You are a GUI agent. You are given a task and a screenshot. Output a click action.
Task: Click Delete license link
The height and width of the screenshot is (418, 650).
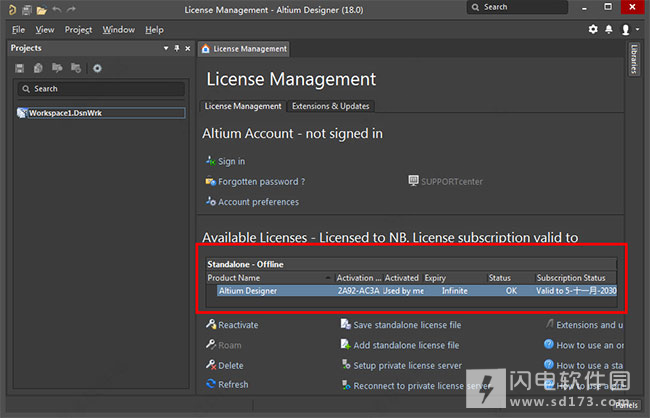[x=230, y=366]
